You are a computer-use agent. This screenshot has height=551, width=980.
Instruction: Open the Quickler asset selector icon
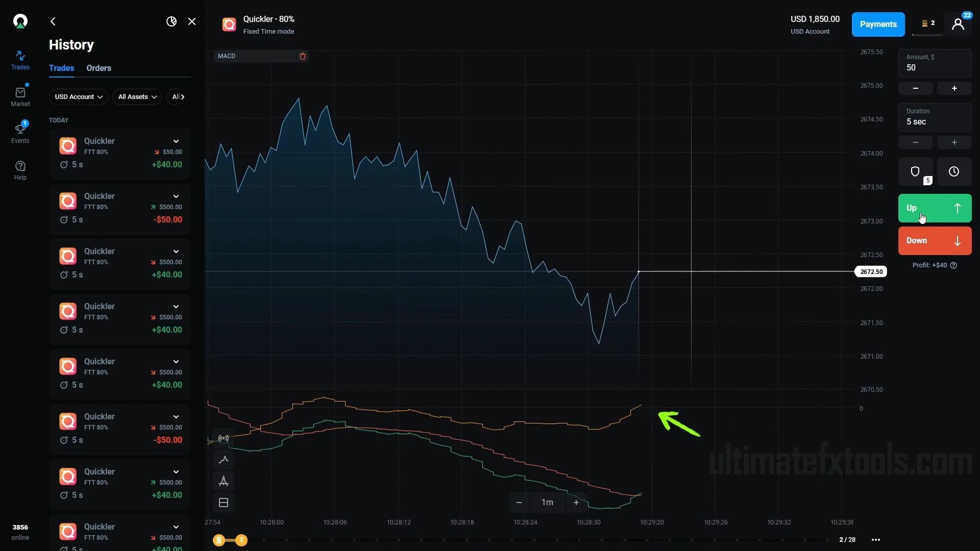click(229, 24)
